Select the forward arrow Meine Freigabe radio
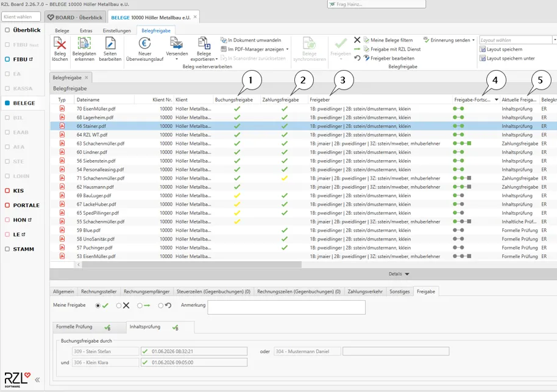This screenshot has height=392, width=557. 140,306
